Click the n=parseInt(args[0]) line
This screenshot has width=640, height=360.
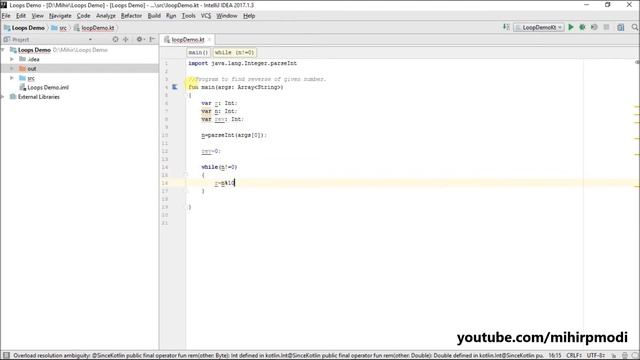(x=234, y=135)
